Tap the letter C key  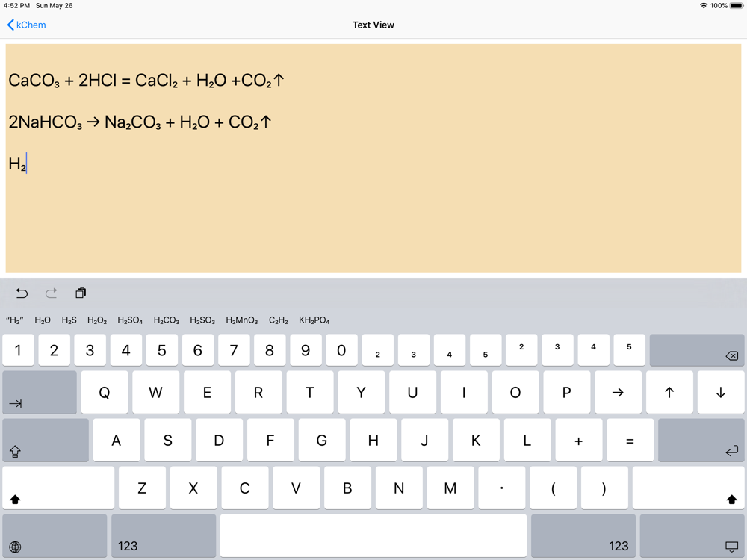(244, 488)
